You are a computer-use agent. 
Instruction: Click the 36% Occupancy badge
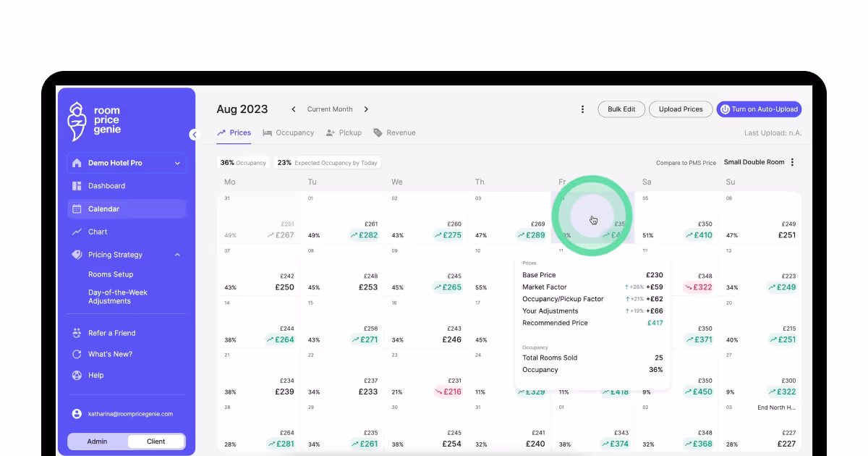[244, 163]
